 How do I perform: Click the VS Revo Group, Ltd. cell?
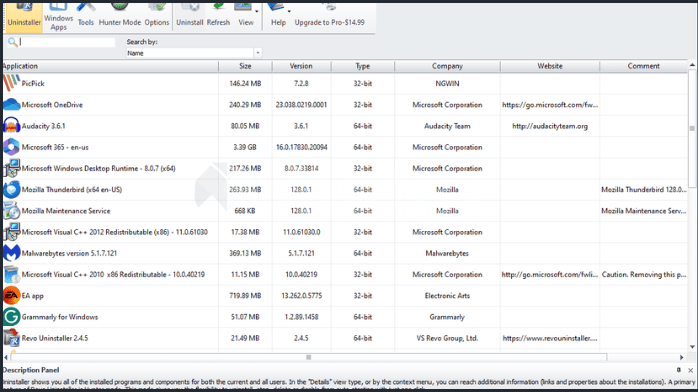pyautogui.click(x=447, y=338)
